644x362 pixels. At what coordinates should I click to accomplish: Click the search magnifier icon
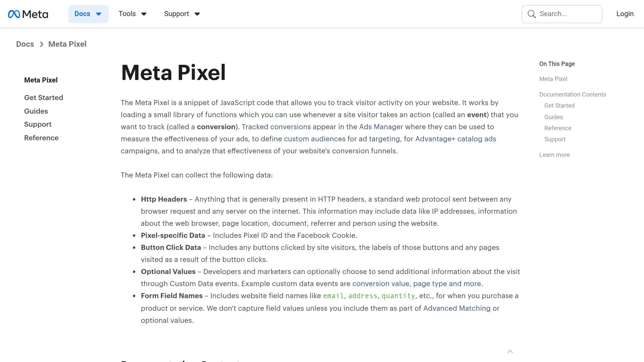[x=531, y=14]
